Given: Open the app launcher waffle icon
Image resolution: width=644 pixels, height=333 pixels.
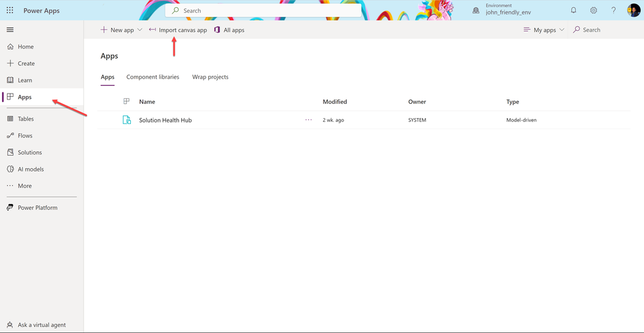Looking at the screenshot, I should click(x=10, y=11).
